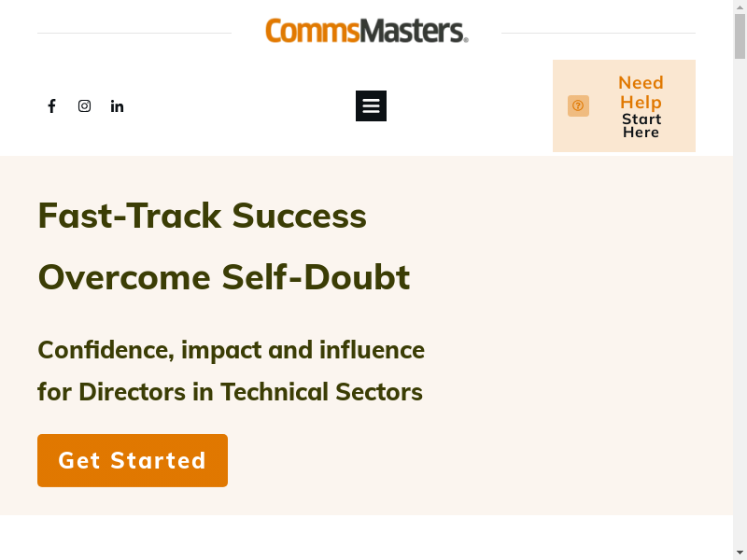This screenshot has width=747, height=560.
Task: Open the CommsMasters Facebook page
Action: pyautogui.click(x=51, y=106)
